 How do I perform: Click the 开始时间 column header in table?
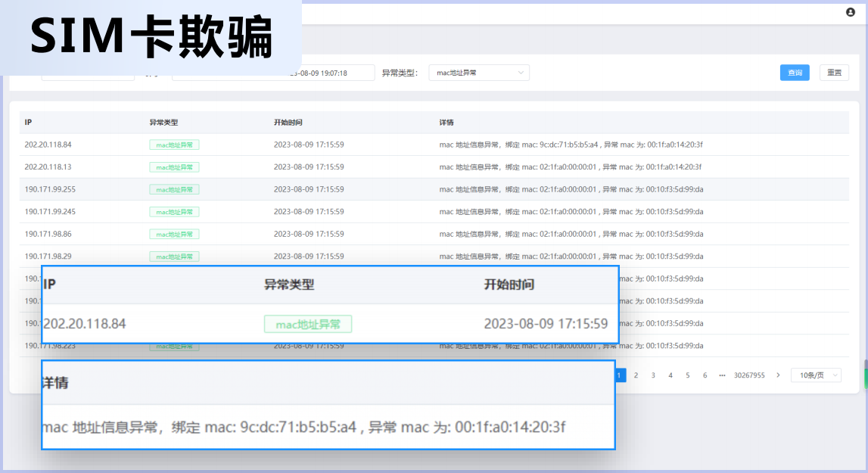(288, 123)
